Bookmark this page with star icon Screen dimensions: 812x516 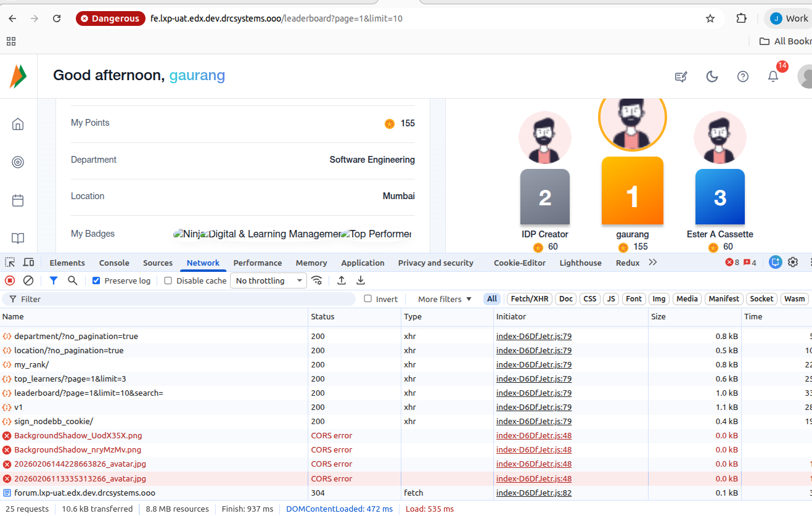(x=710, y=18)
